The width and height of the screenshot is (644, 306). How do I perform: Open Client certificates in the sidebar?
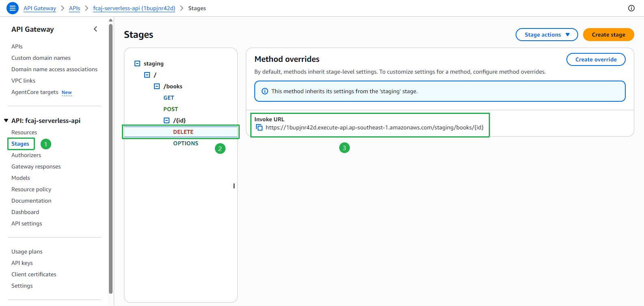click(x=34, y=274)
